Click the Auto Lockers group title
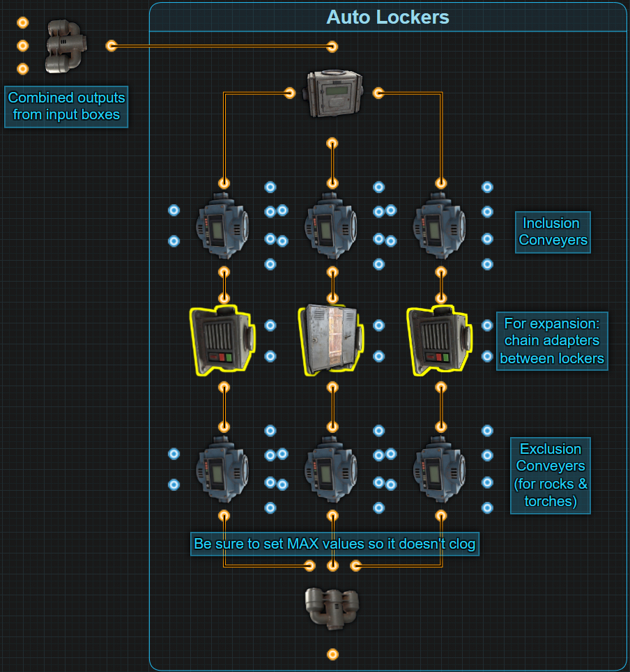This screenshot has width=630, height=672. (x=388, y=17)
